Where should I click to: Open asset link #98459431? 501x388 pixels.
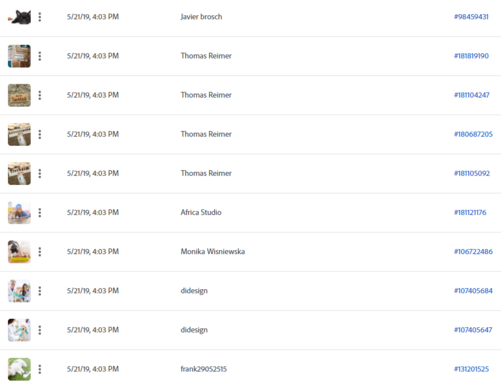click(471, 17)
